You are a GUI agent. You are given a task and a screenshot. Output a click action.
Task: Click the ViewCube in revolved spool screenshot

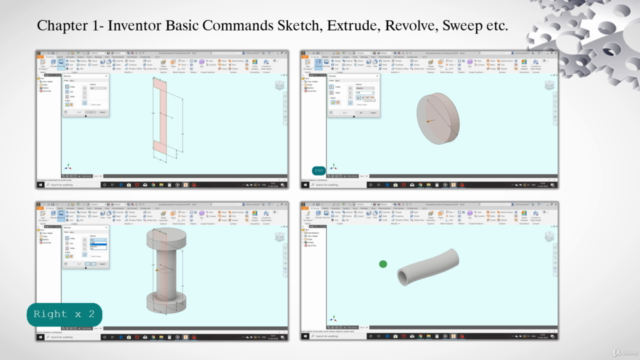pyautogui.click(x=280, y=237)
